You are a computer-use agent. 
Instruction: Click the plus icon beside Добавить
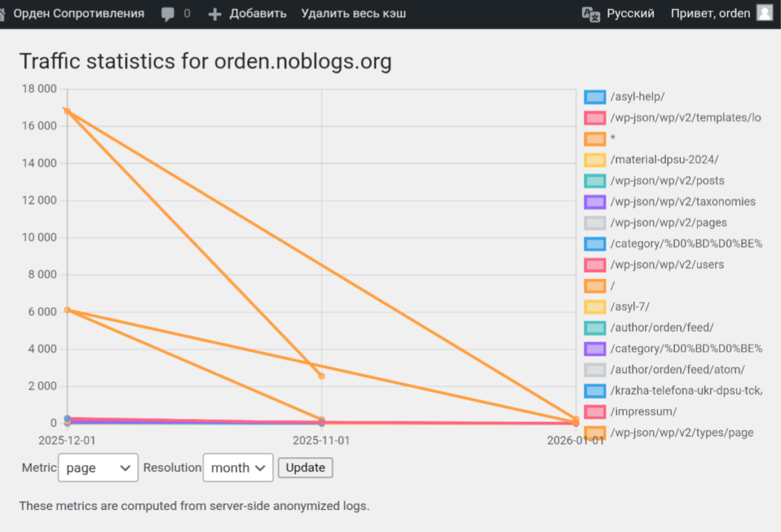[215, 14]
